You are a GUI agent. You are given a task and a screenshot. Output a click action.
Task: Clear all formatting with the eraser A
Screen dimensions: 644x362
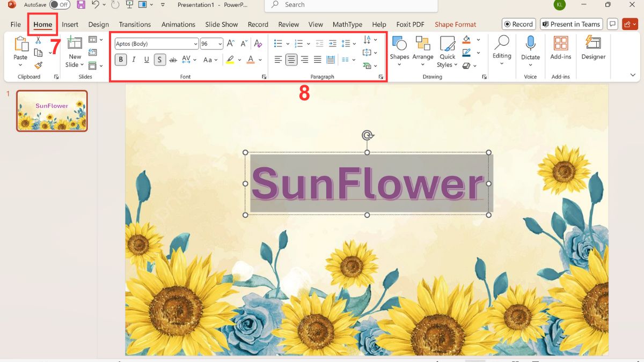258,43
